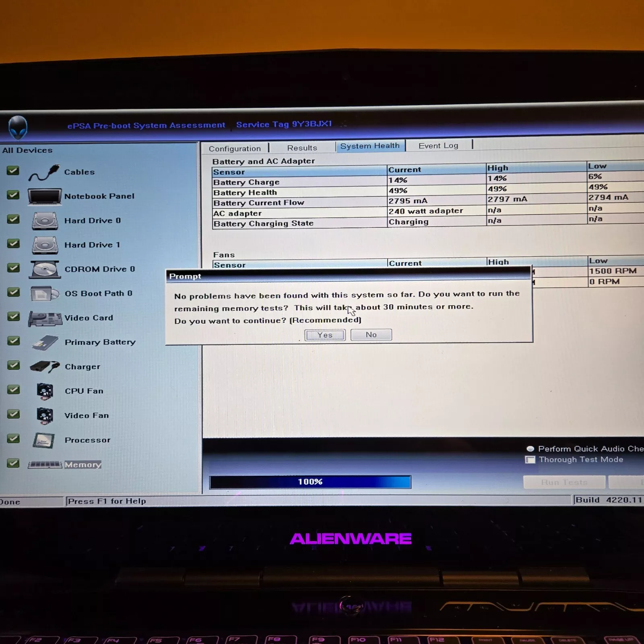Select the Hard Drive 1 icon
Viewport: 644px width, 644px height.
click(x=45, y=245)
